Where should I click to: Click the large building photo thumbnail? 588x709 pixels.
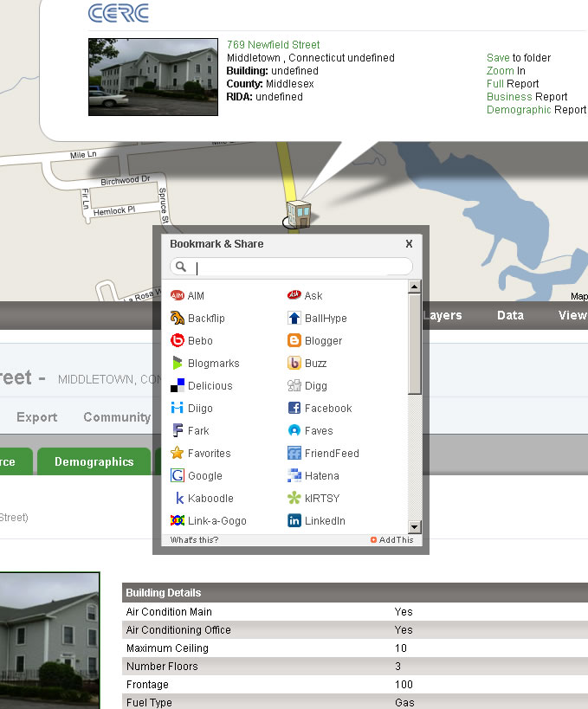click(49, 641)
